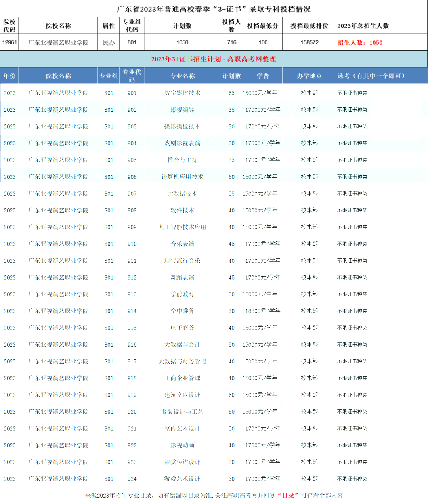Select the major code 924 cell

tap(132, 479)
